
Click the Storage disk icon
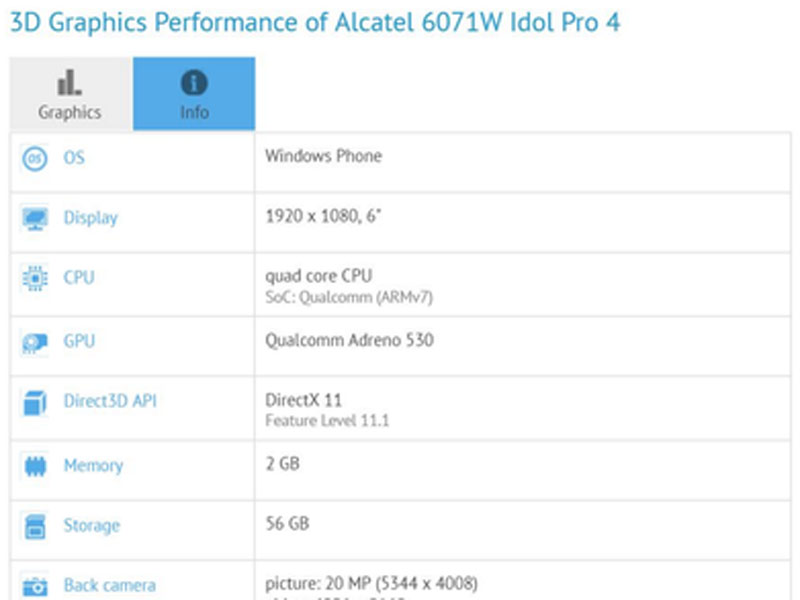point(35,527)
